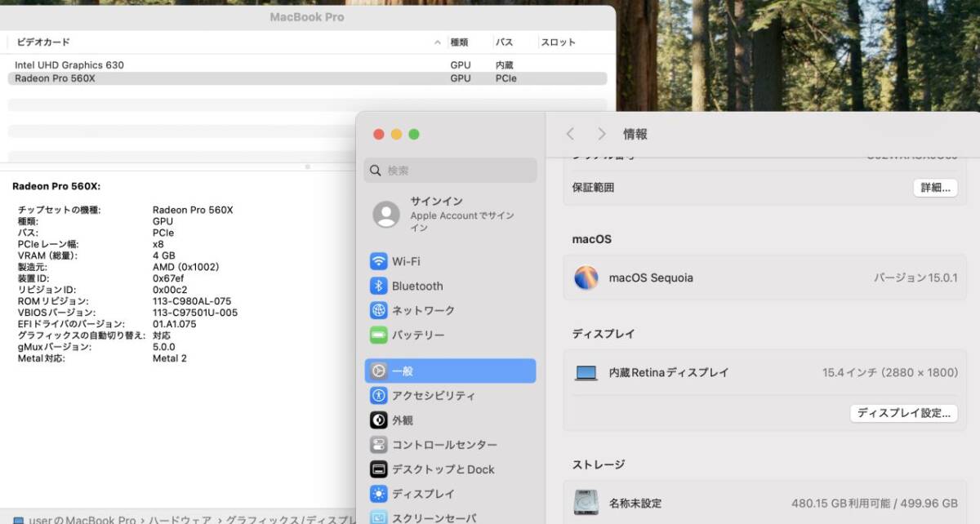This screenshot has height=524, width=980.
Task: Click the "情報" page title
Action: point(635,134)
